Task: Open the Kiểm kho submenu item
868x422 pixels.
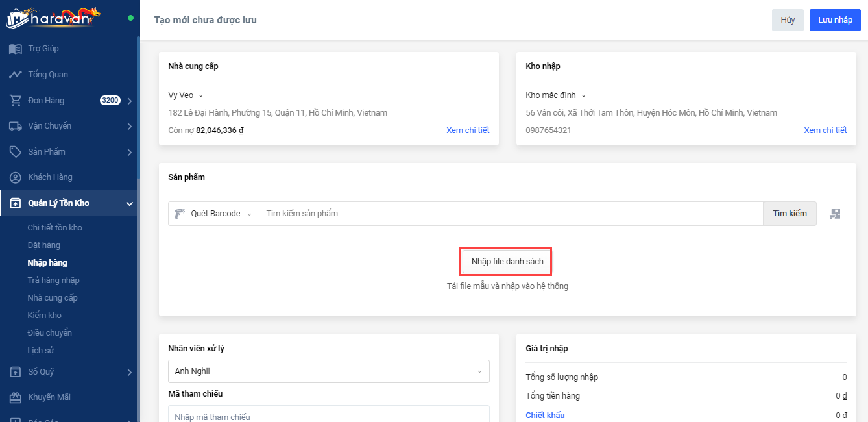Action: click(x=44, y=316)
